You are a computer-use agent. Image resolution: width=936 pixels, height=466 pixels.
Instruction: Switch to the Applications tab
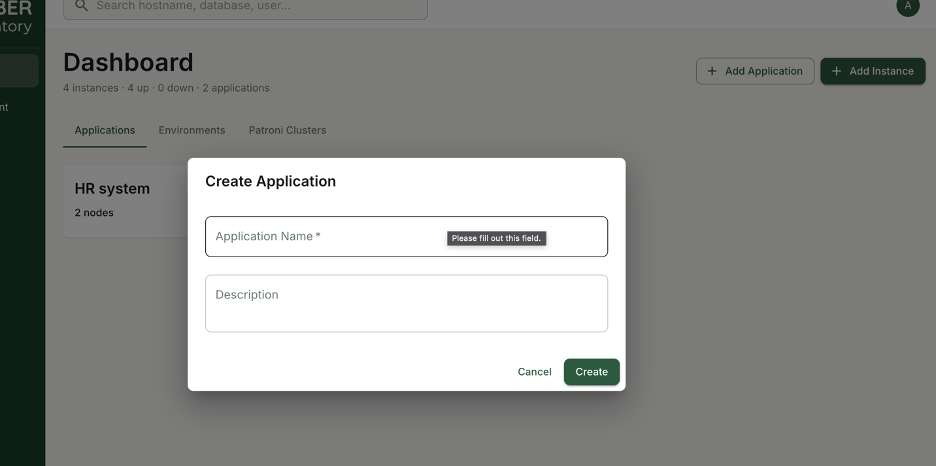point(105,130)
